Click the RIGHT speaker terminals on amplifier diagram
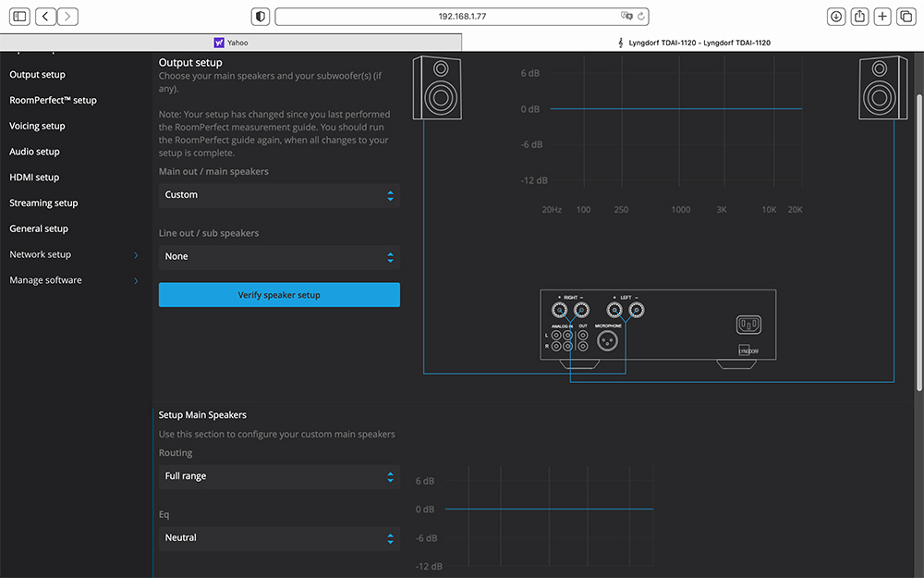 [x=570, y=310]
